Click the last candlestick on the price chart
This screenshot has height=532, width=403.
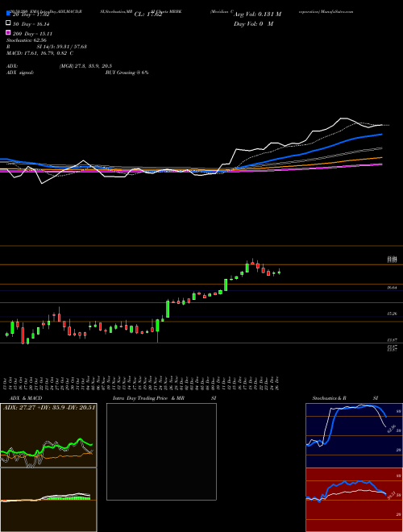[x=279, y=272]
